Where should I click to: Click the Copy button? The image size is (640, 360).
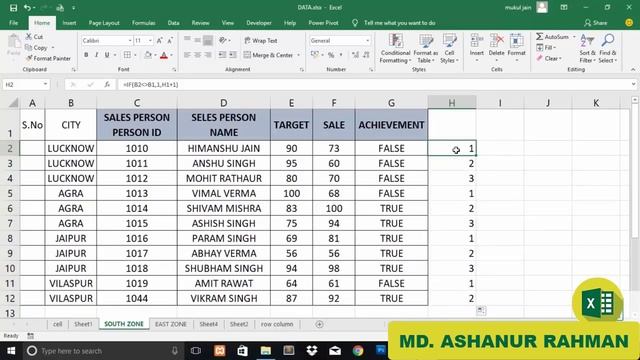point(36,48)
